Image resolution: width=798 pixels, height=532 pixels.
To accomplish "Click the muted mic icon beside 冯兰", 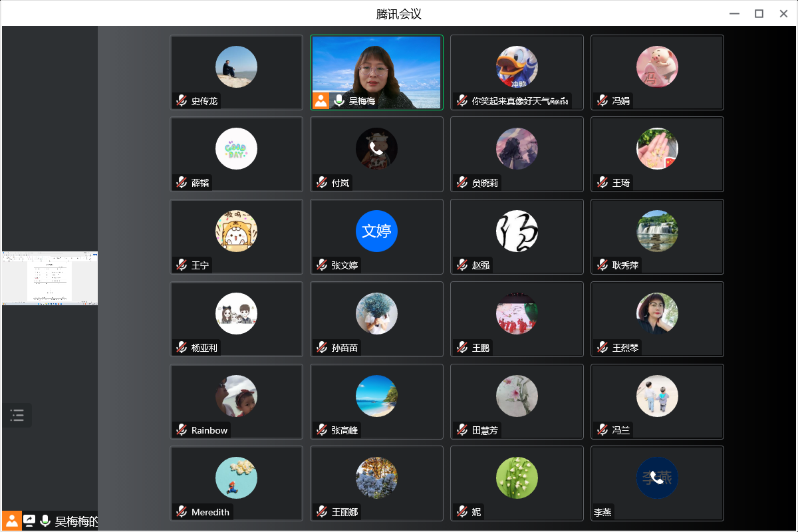I will pyautogui.click(x=602, y=430).
